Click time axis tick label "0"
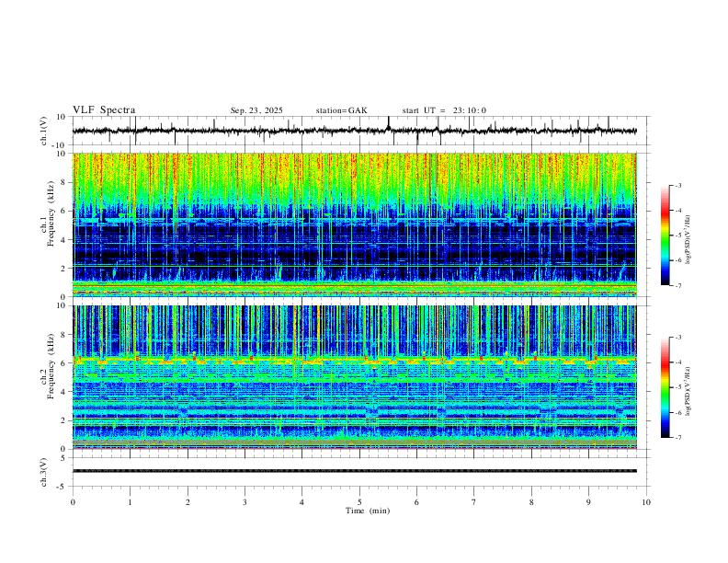This screenshot has width=728, height=563. (x=73, y=502)
